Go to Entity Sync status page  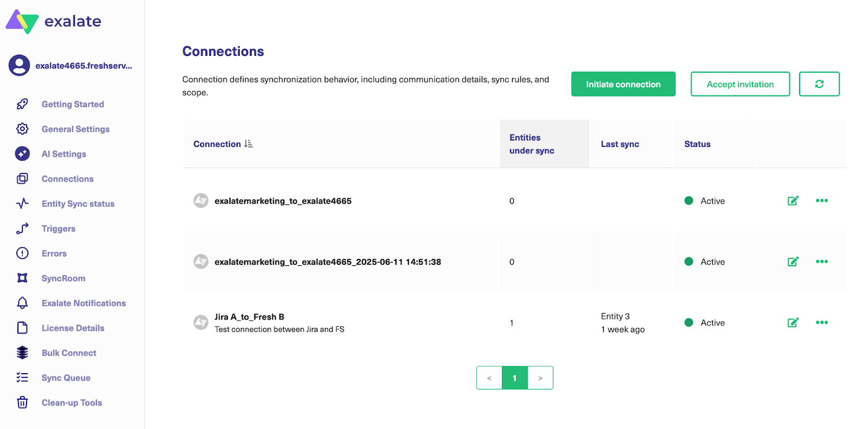pos(78,204)
